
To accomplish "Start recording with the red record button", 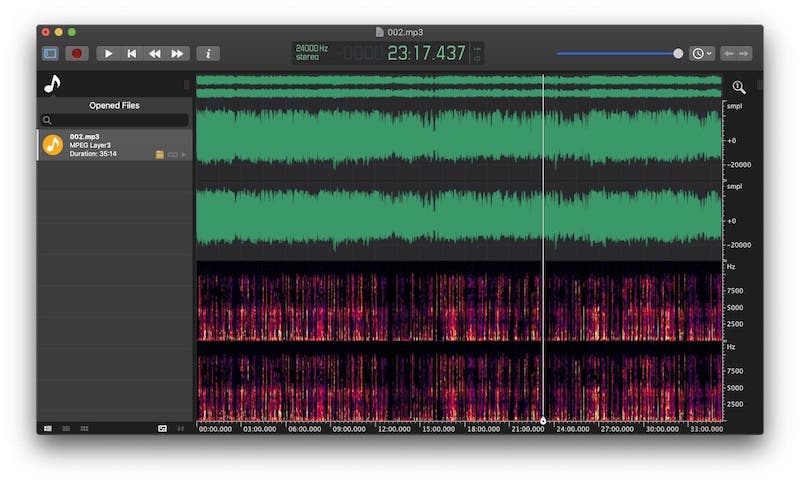I will 76,53.
